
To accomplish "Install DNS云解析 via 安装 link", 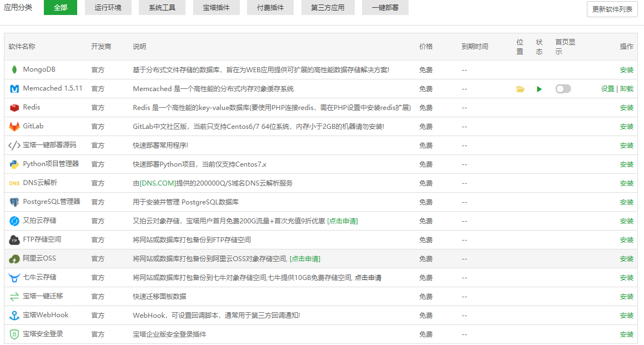I will click(627, 183).
